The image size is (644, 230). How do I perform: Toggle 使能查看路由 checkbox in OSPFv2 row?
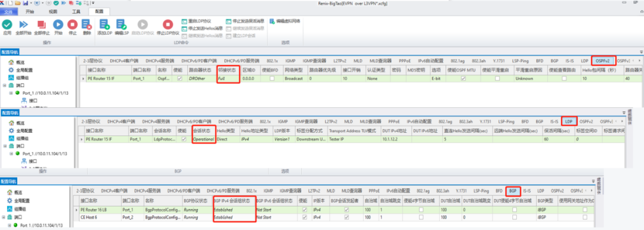point(564,78)
